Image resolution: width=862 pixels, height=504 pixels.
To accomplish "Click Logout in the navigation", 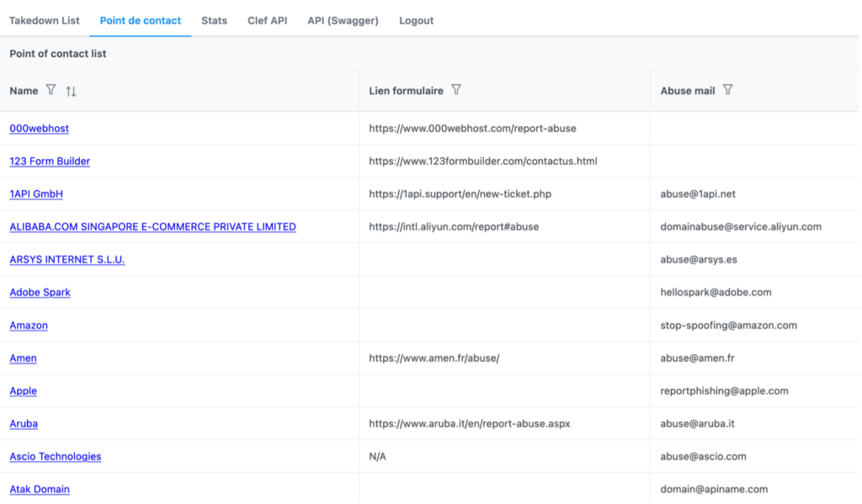I will (x=416, y=20).
